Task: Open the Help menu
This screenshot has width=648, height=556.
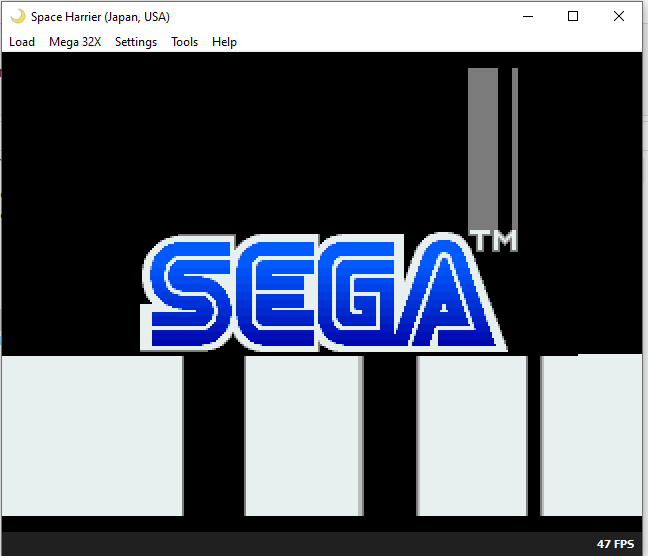Action: click(x=224, y=42)
